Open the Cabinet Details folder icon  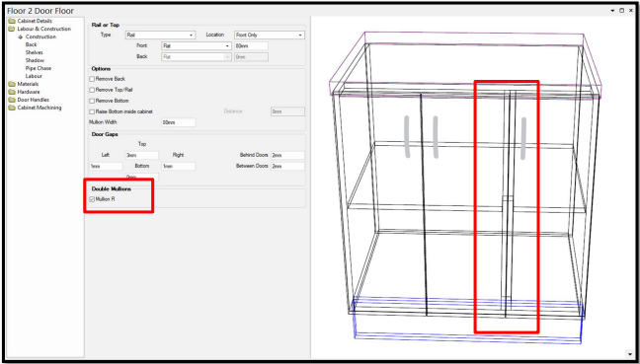point(12,21)
